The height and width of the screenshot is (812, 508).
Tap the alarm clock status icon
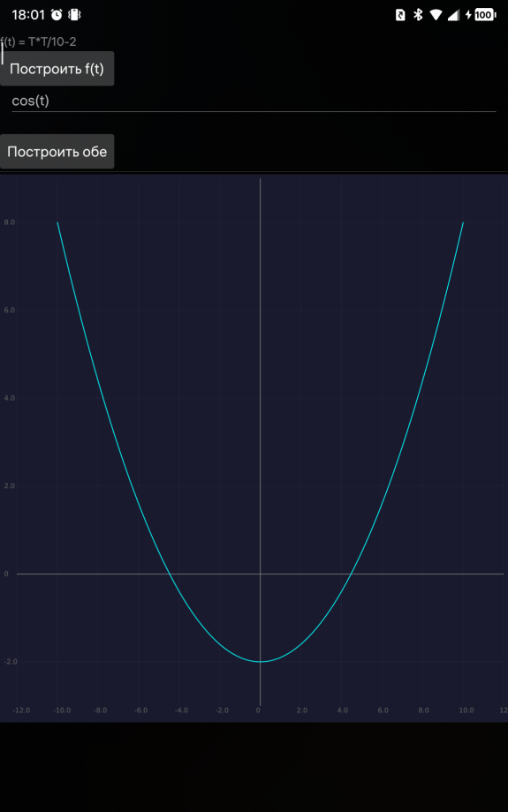[57, 15]
